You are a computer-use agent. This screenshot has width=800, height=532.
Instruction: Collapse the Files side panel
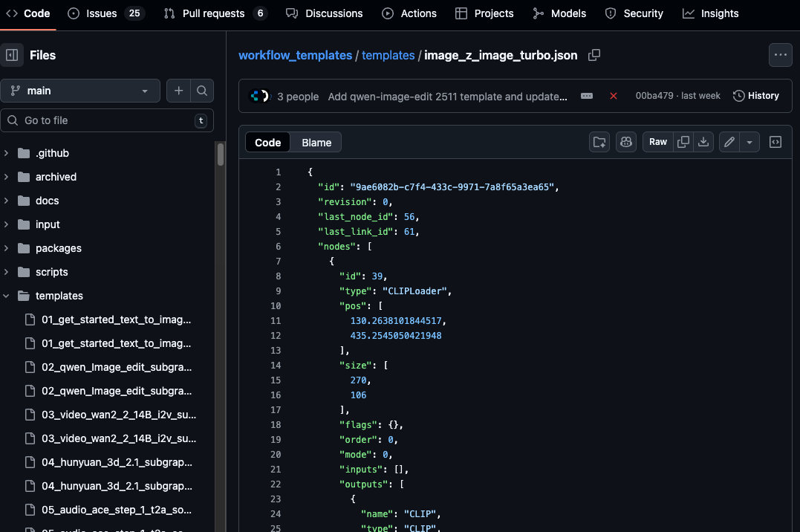click(12, 55)
